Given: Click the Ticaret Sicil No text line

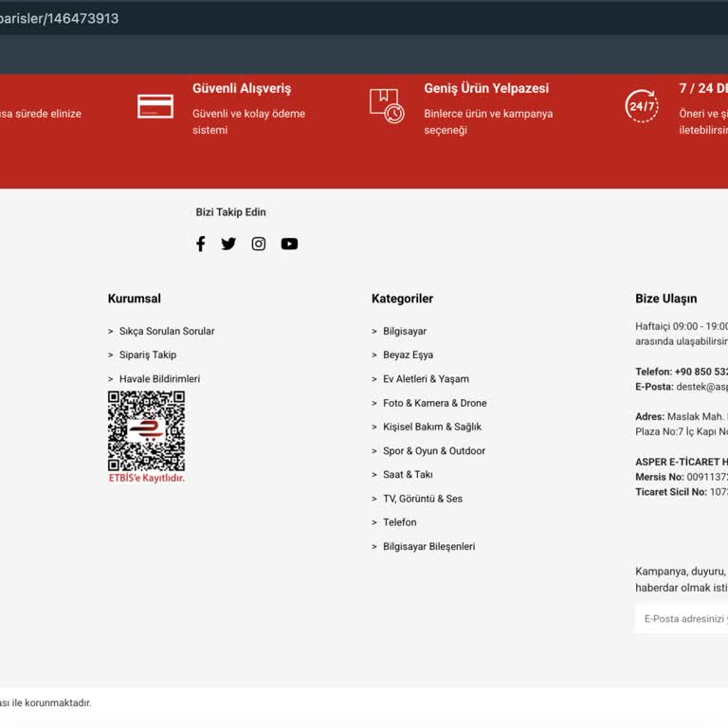Looking at the screenshot, I should coord(682,492).
